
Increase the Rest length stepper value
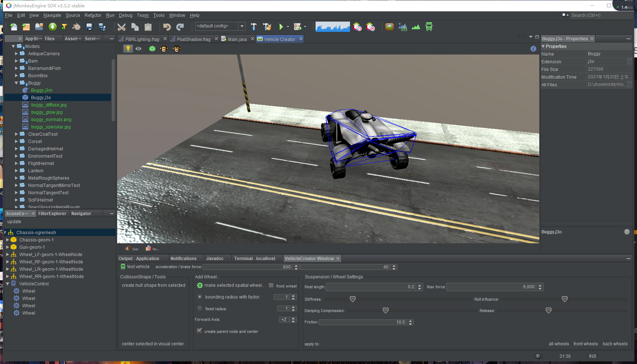pos(420,285)
